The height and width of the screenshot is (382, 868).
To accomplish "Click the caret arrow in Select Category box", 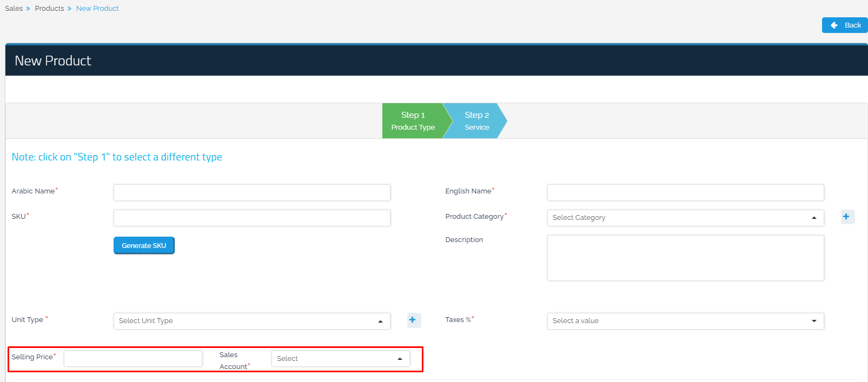I will pos(814,218).
